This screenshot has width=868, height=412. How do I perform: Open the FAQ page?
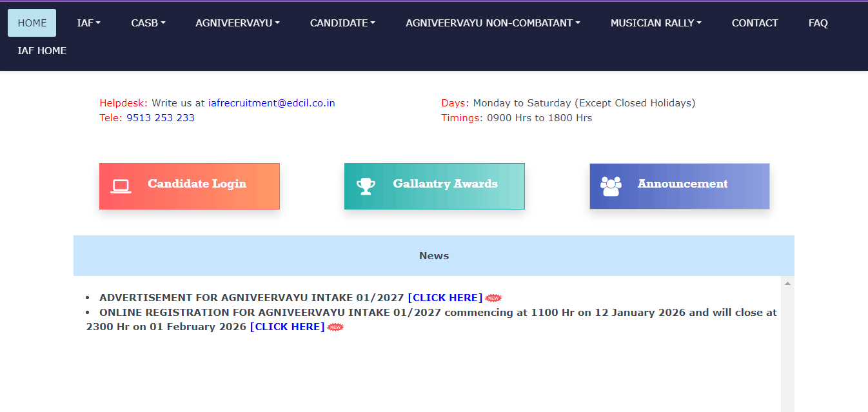[818, 23]
